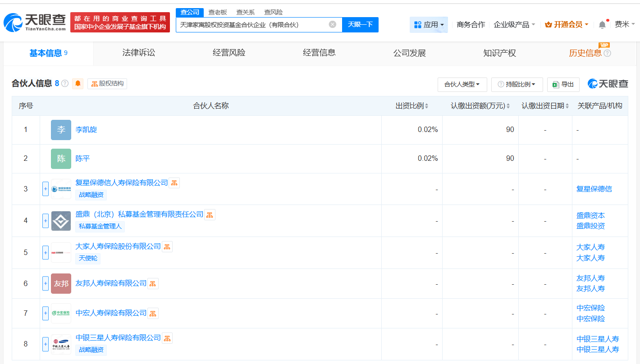Click inside the company search input field
Screen dimensions: 640x364
[x=257, y=24]
